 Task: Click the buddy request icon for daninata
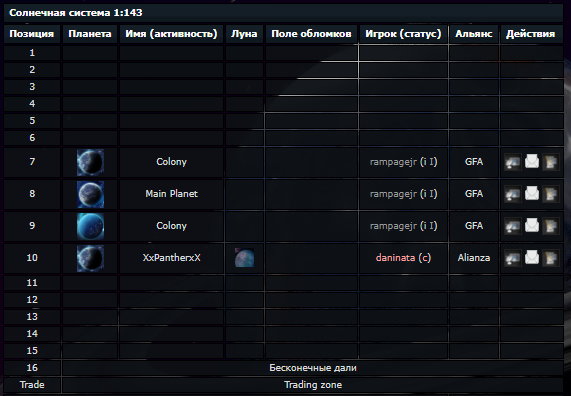[551, 258]
